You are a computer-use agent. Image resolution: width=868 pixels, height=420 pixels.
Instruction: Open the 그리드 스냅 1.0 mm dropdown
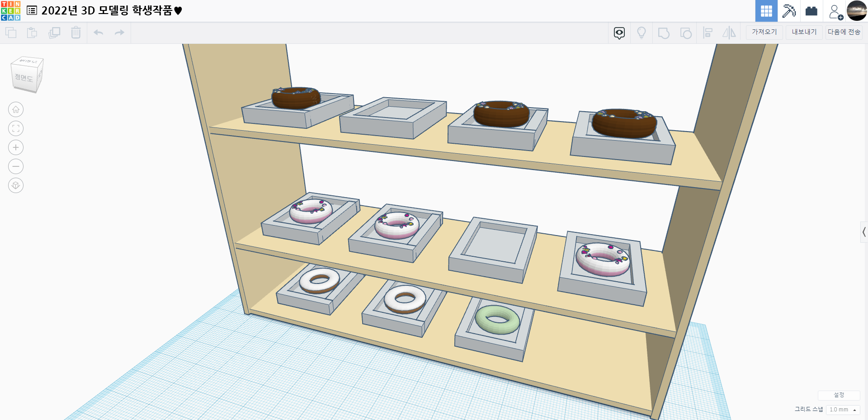click(x=843, y=410)
